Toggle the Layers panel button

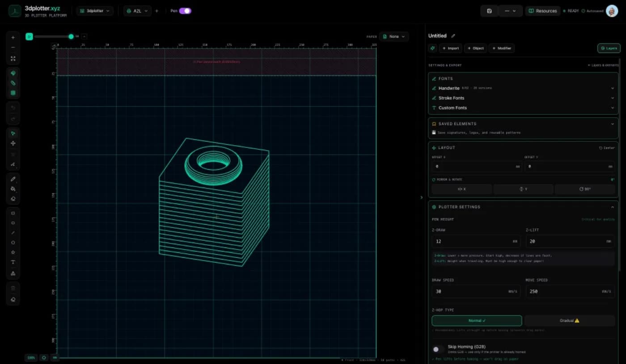coord(609,48)
